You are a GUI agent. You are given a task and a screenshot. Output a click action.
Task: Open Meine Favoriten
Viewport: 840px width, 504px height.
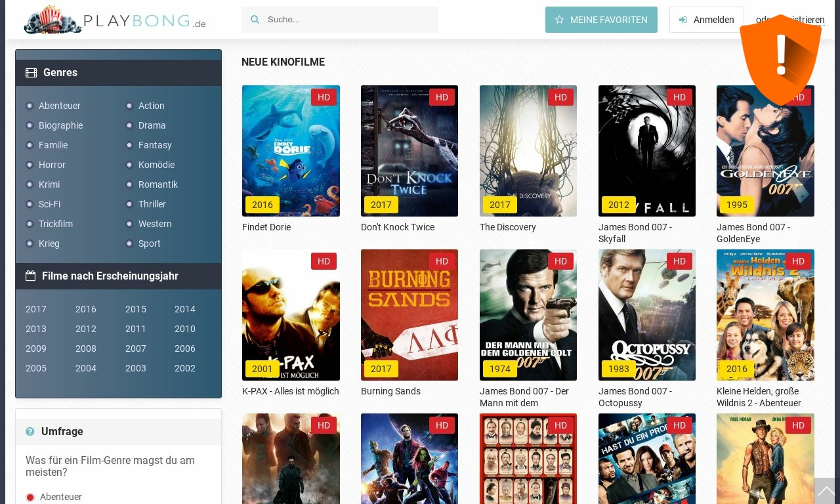(x=601, y=20)
